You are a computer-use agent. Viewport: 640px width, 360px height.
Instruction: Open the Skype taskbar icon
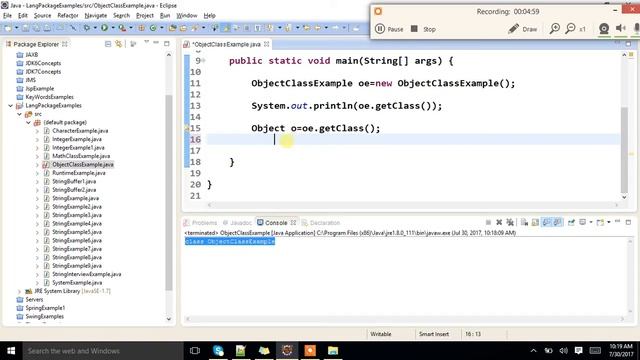click(218, 351)
